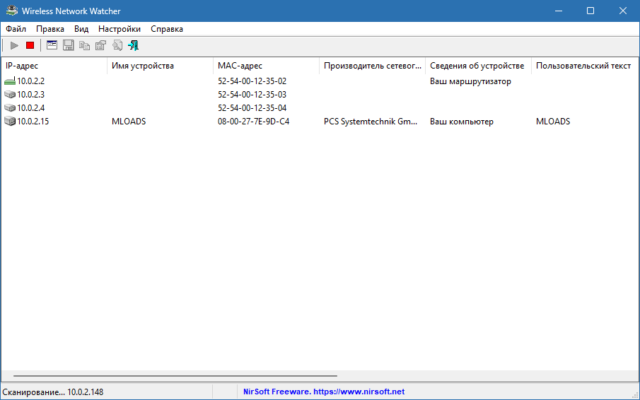
Task: Click MLOADS in Пользовательский текст column
Action: tap(553, 122)
